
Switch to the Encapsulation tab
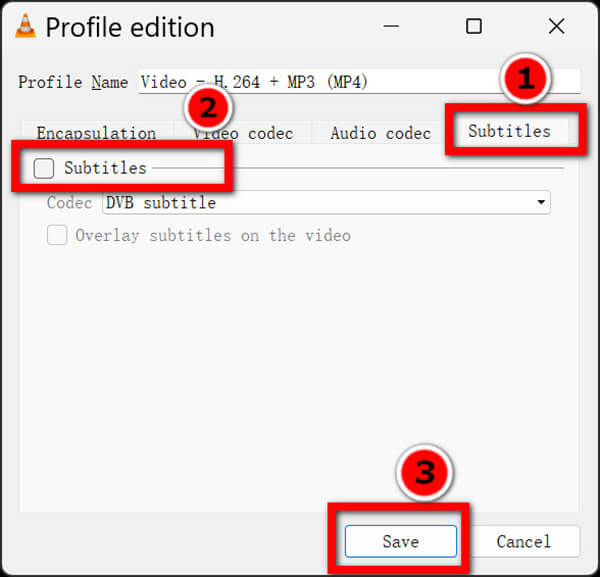click(96, 133)
